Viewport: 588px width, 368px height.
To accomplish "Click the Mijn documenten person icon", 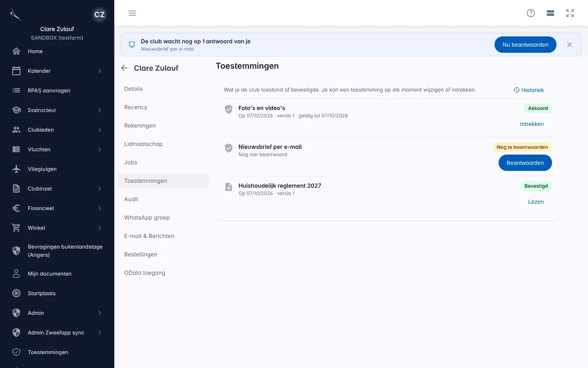I will click(16, 274).
